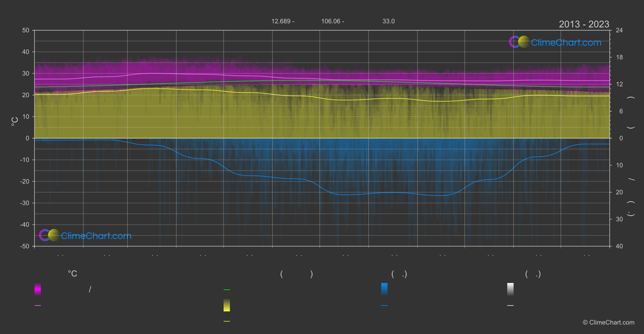Viewport: 644px width, 334px height.
Task: Select the blue line legend marker
Action: [x=384, y=306]
